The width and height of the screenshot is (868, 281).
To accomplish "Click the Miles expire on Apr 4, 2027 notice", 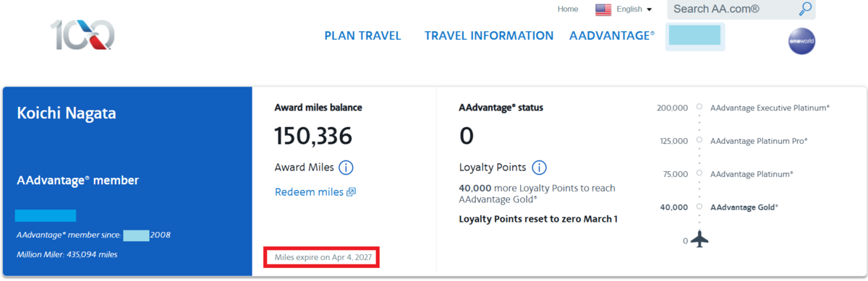I will pos(322,256).
